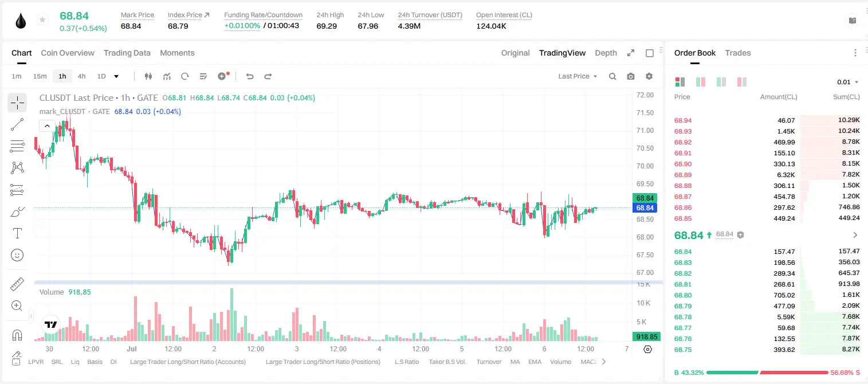Screen dimensions: 868x384
Task: Click the 68.94 sell order row
Action: pos(767,120)
